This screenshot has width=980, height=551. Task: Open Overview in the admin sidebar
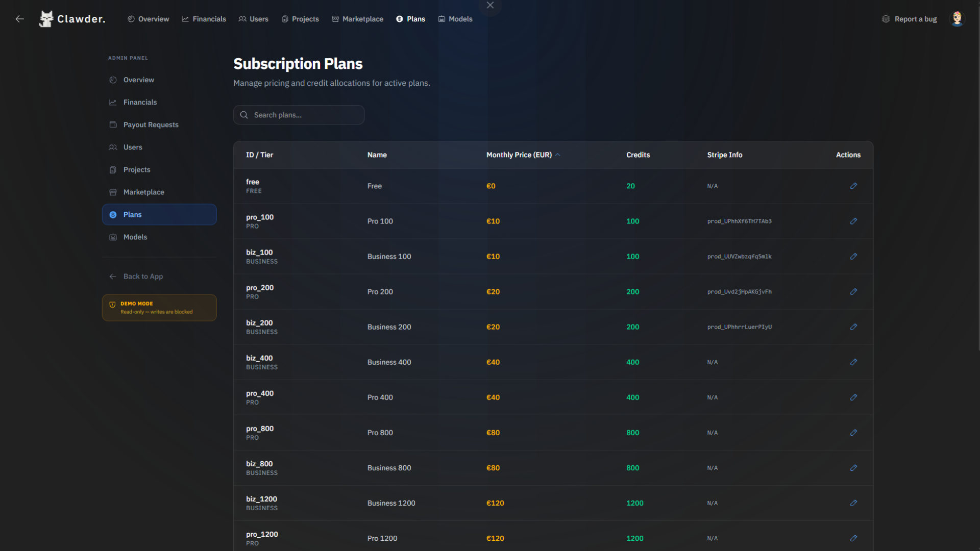click(x=159, y=80)
